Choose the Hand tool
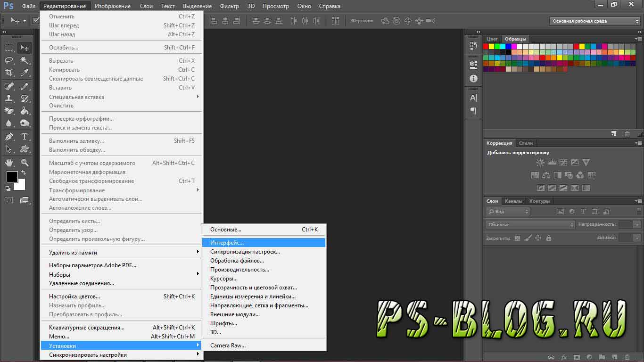This screenshot has height=362, width=644. 9,163
